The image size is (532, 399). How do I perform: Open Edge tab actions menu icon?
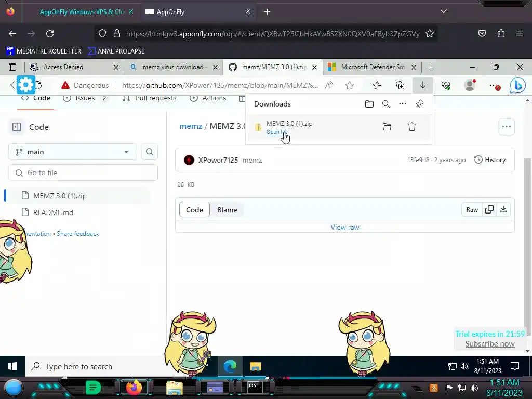tap(12, 67)
